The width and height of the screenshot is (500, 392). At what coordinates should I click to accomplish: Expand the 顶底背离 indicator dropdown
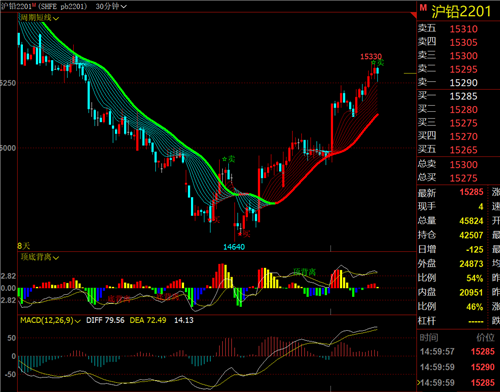40,257
